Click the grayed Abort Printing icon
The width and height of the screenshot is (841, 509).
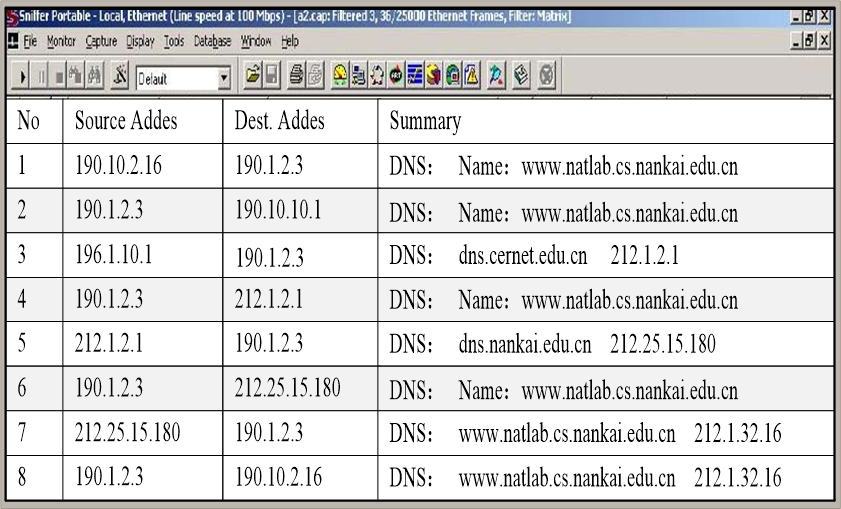coord(315,75)
